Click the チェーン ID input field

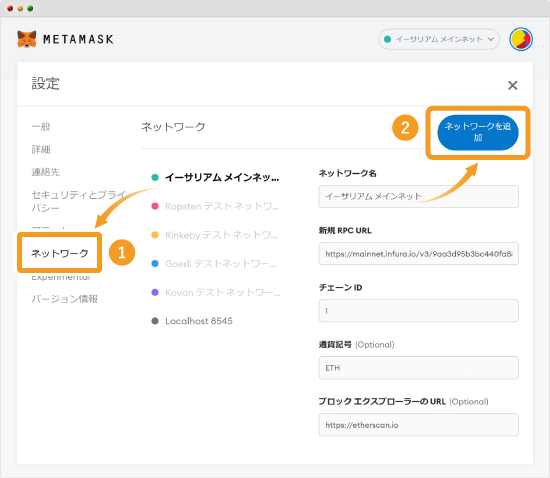418,311
